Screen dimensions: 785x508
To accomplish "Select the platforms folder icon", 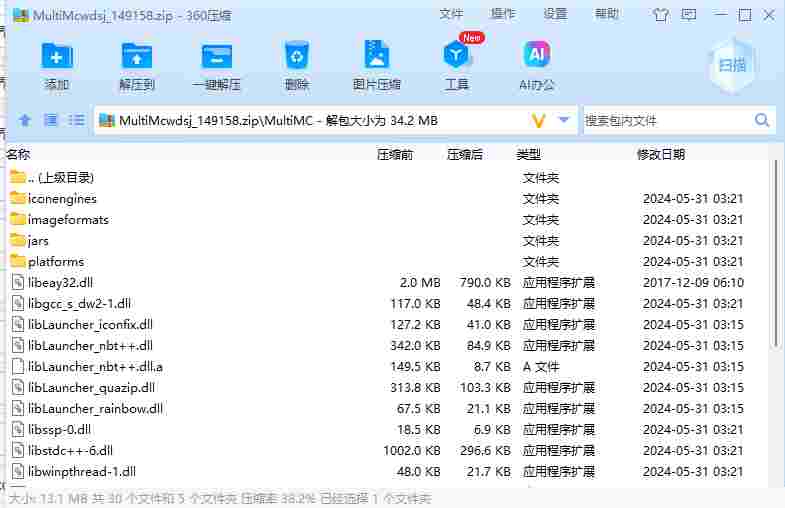I will [x=18, y=261].
